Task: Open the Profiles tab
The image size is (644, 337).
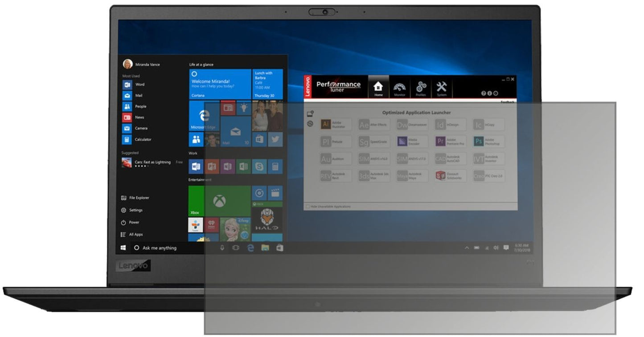Action: tap(421, 89)
